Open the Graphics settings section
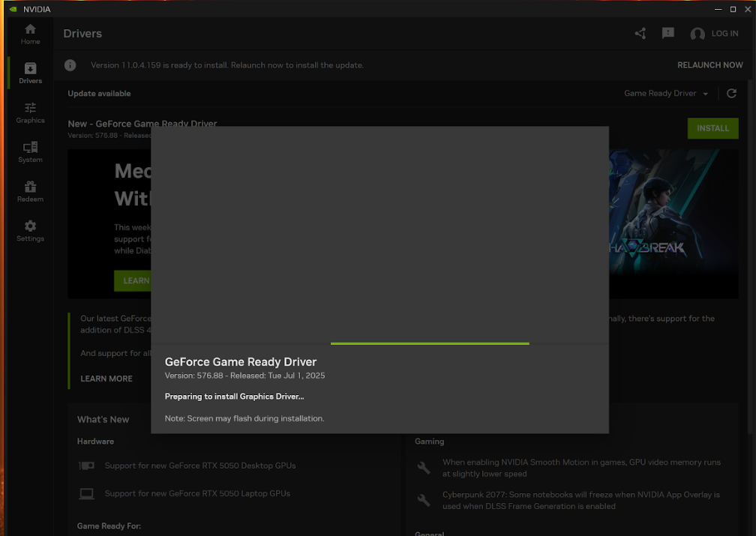The height and width of the screenshot is (536, 756). [30, 112]
